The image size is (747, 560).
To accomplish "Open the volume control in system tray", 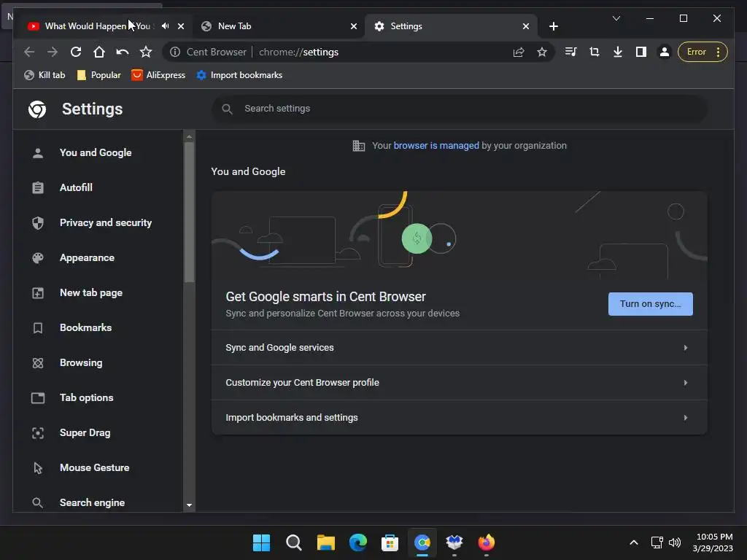I will (x=675, y=542).
